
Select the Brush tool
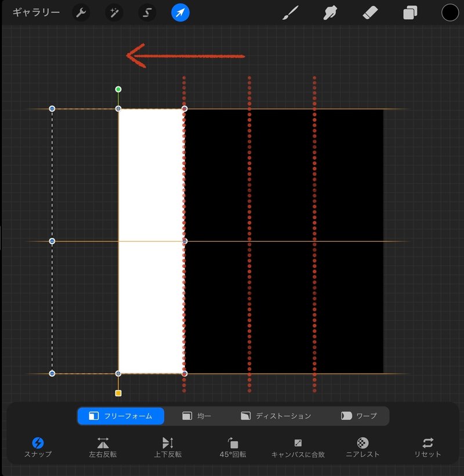[291, 13]
